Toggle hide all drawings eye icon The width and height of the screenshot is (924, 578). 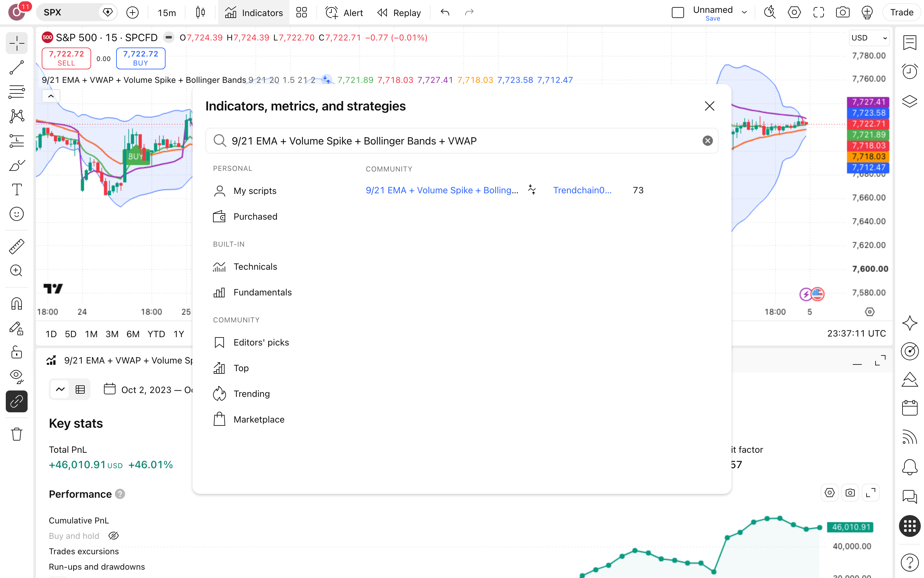tap(16, 377)
